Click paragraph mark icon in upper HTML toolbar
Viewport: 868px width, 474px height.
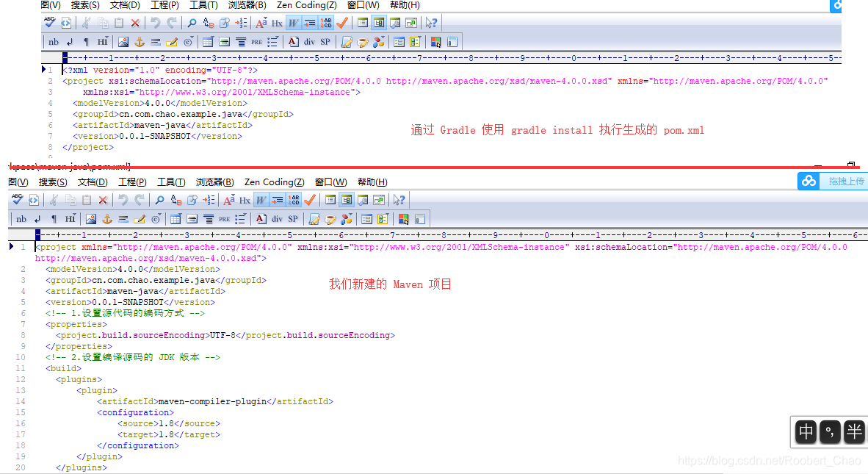(86, 42)
